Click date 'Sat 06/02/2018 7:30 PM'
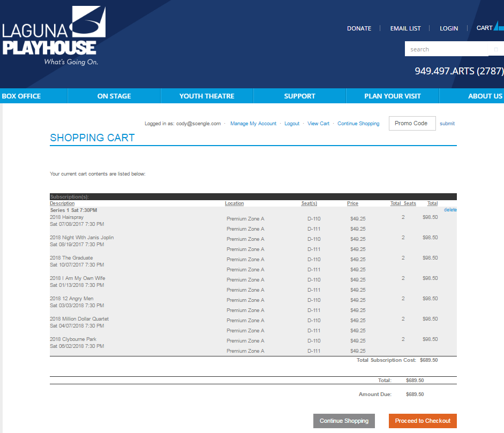The width and height of the screenshot is (504, 433). point(77,346)
